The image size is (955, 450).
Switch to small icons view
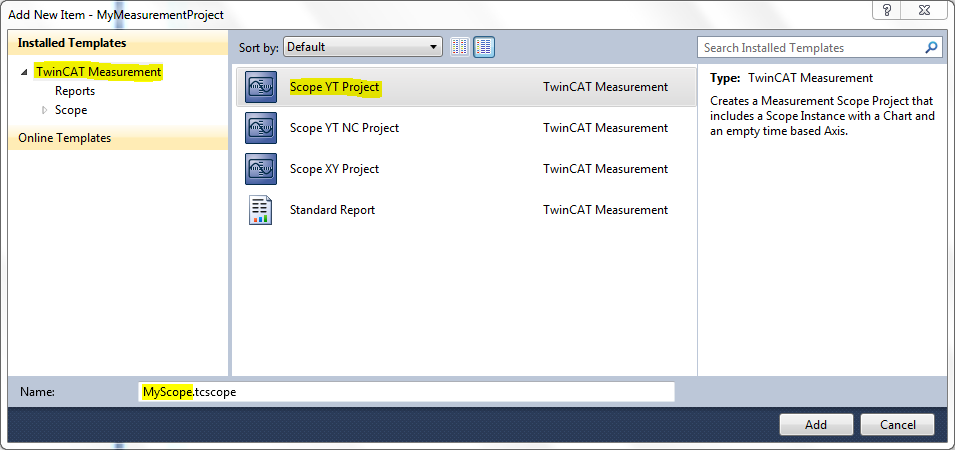click(x=460, y=47)
